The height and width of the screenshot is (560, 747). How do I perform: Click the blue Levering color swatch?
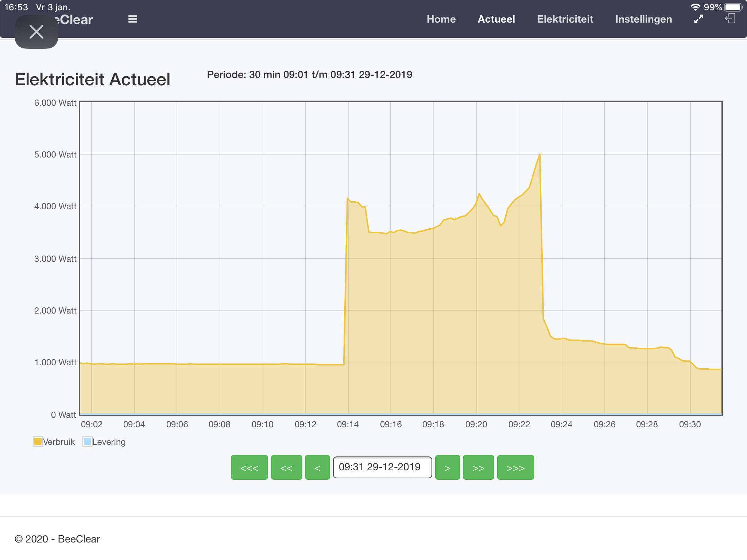tap(87, 442)
